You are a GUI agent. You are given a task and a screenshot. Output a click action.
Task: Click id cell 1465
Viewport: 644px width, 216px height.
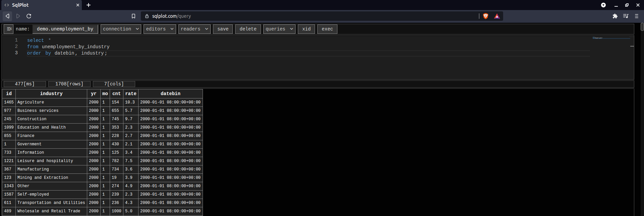pyautogui.click(x=9, y=102)
